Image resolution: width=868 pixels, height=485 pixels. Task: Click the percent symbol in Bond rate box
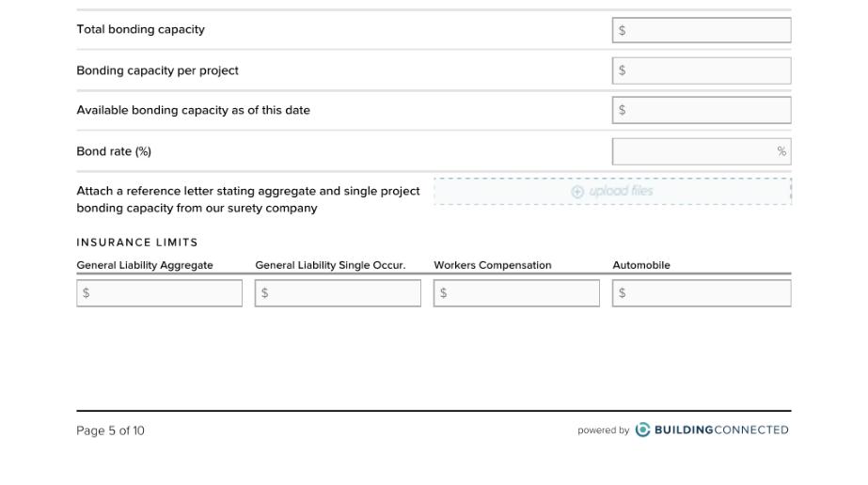click(781, 151)
